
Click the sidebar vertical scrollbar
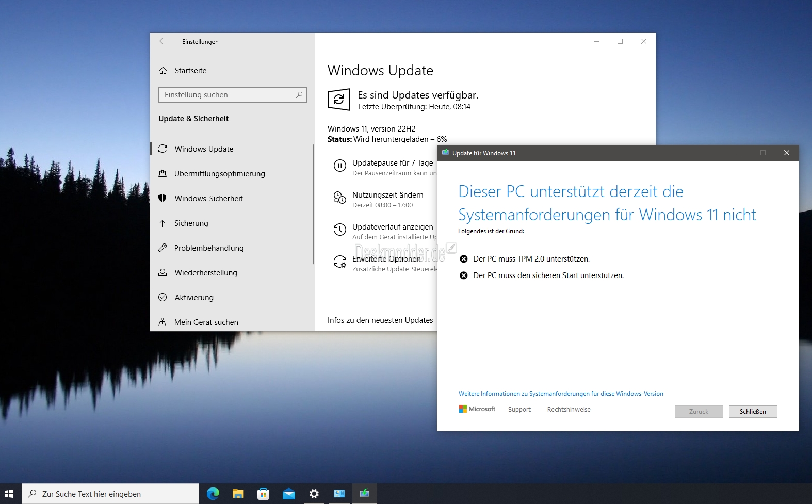[313, 204]
